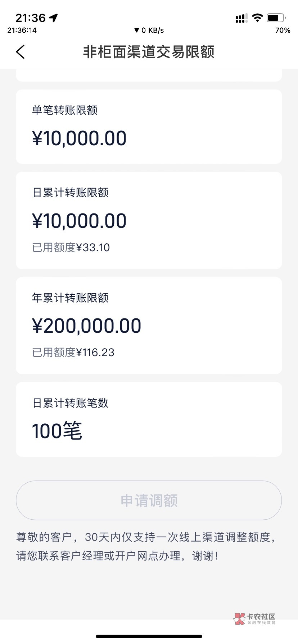Select the 年累计转账限额 label
Viewport: 298px width, 644px height.
coord(70,298)
